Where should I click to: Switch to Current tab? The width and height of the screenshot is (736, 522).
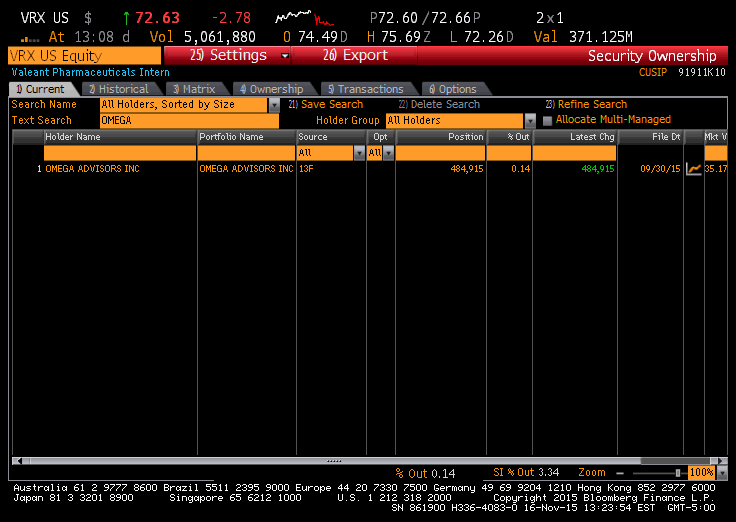pos(41,89)
